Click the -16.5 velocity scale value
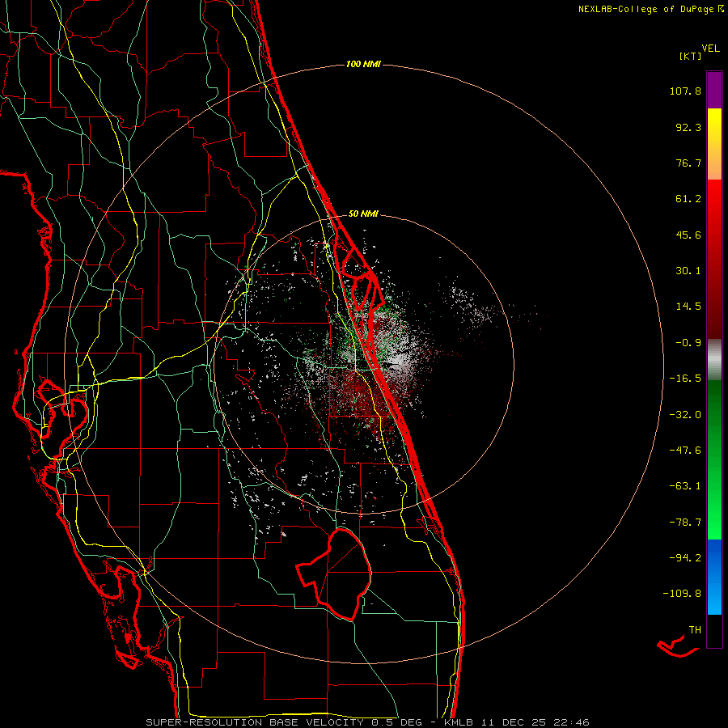 pyautogui.click(x=685, y=379)
